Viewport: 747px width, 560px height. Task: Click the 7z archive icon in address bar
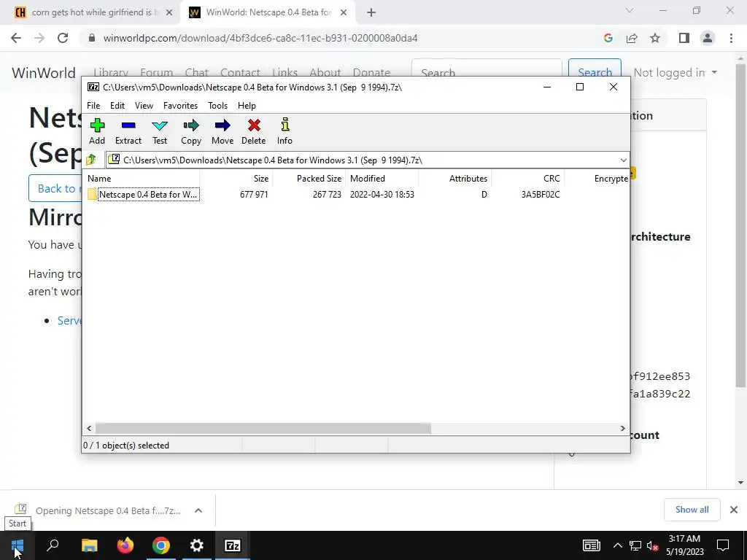113,160
